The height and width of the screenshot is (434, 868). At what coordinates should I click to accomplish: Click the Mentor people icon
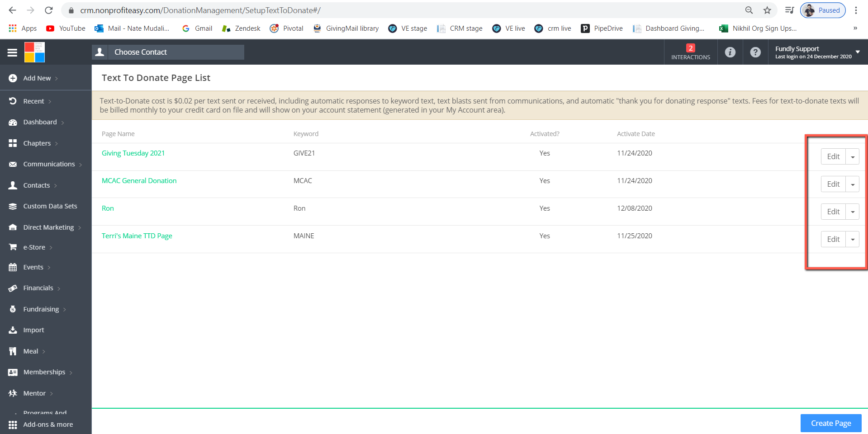(13, 393)
